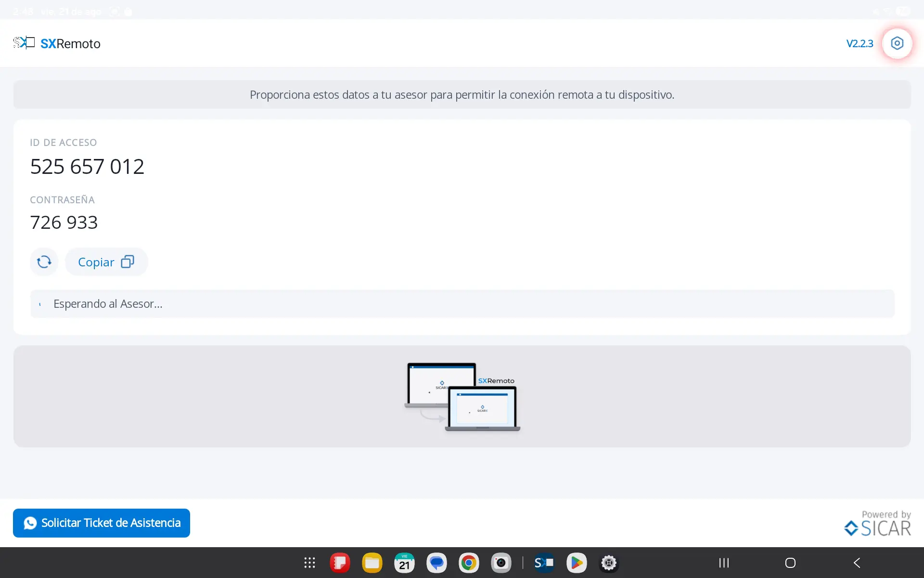Viewport: 924px width, 578px height.
Task: Go to home screen
Action: click(x=790, y=563)
